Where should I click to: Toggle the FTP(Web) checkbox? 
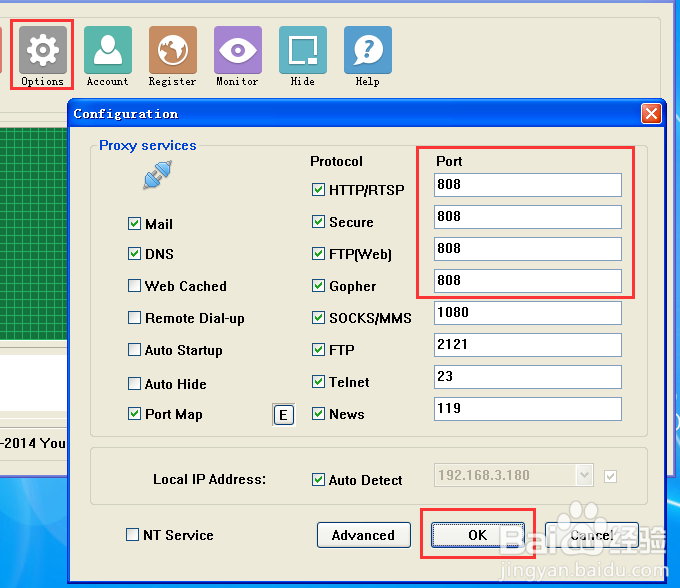click(x=318, y=254)
